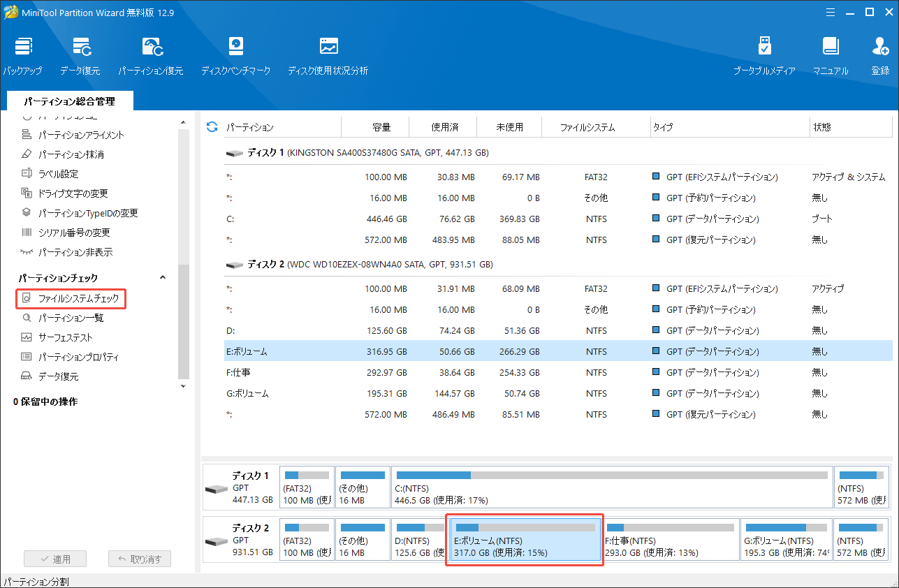Collapse the パーティションチェック section
This screenshot has width=899, height=588.
[163, 277]
